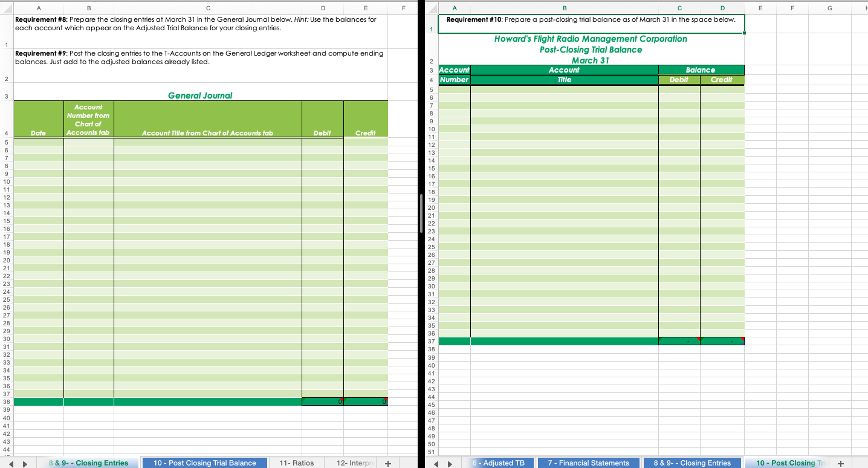Image resolution: width=868 pixels, height=468 pixels.
Task: Select column G header in right window
Action: point(829,8)
